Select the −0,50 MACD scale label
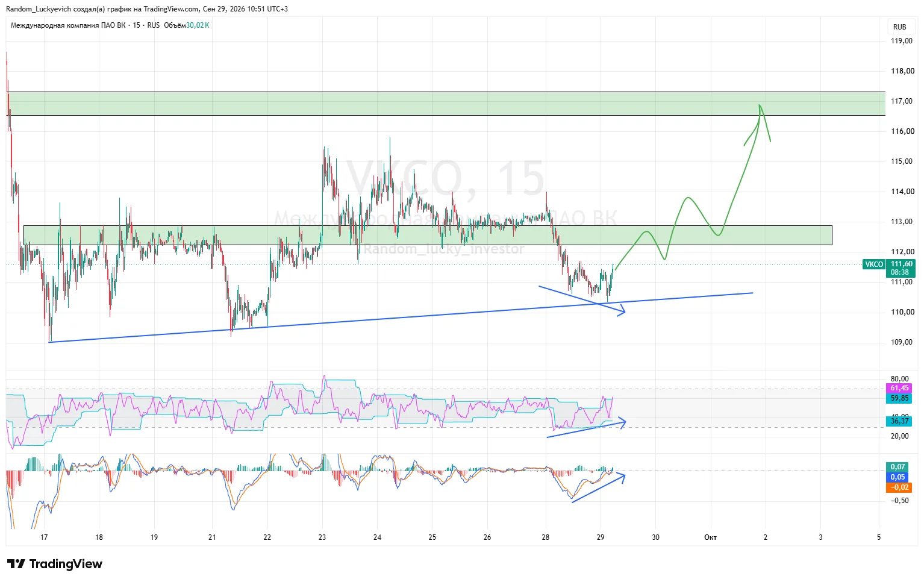Image resolution: width=924 pixels, height=582 pixels. (x=900, y=501)
